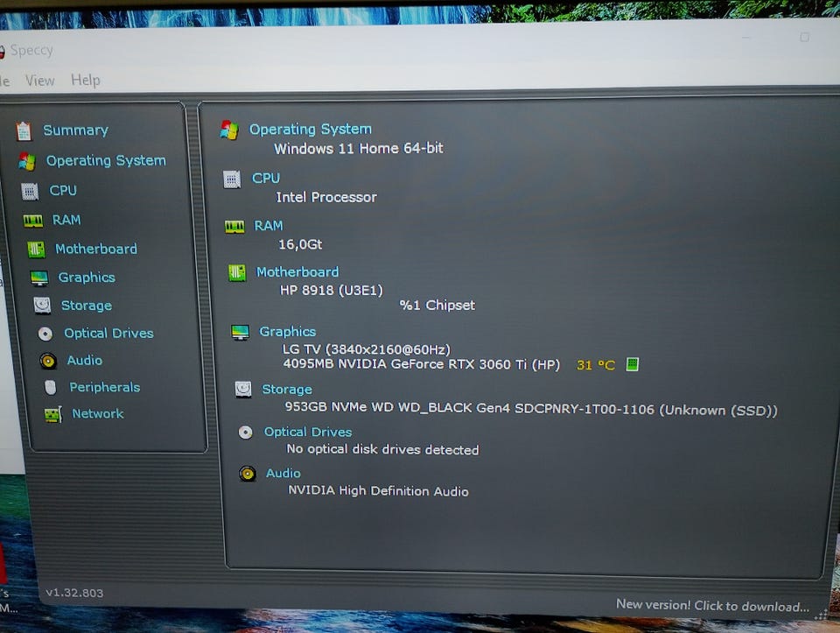The image size is (840, 633).
Task: Click the RAM stick icon in sidebar
Action: [33, 221]
